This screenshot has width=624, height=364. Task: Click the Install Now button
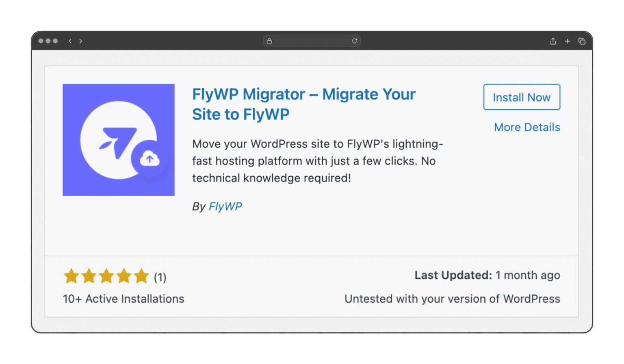522,97
